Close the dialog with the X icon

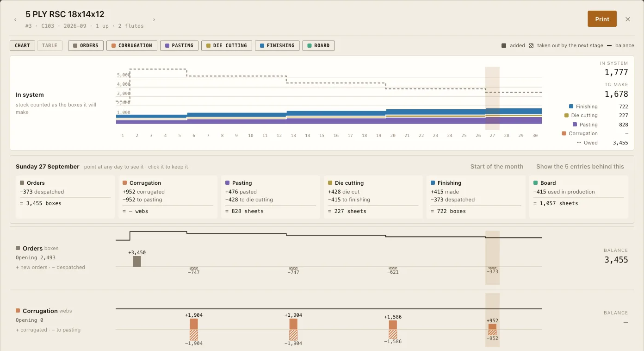(628, 19)
